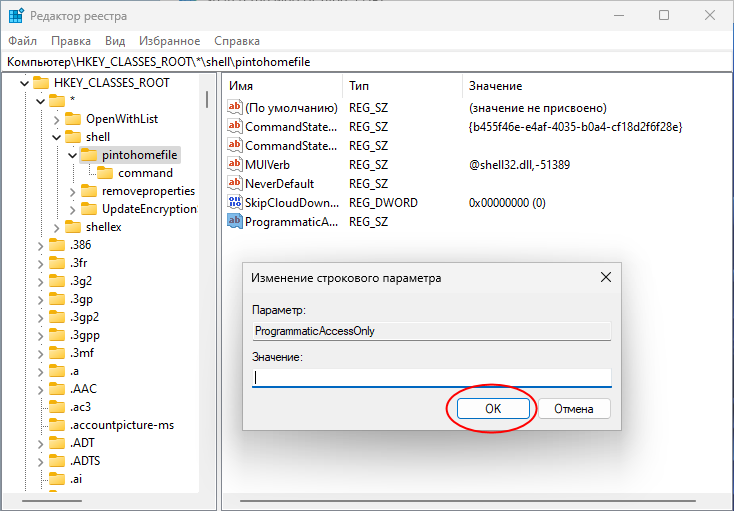Screen dimensions: 734x511
Task: Collapse the shell key node
Action: [x=56, y=137]
